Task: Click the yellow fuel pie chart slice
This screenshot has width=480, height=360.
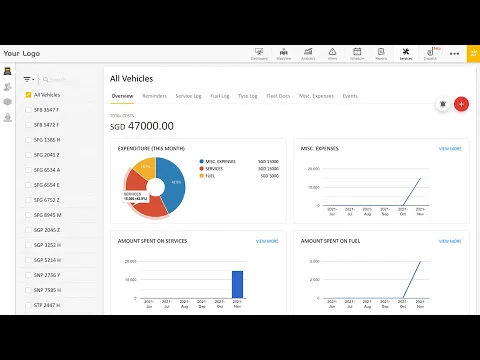Action: point(146,168)
